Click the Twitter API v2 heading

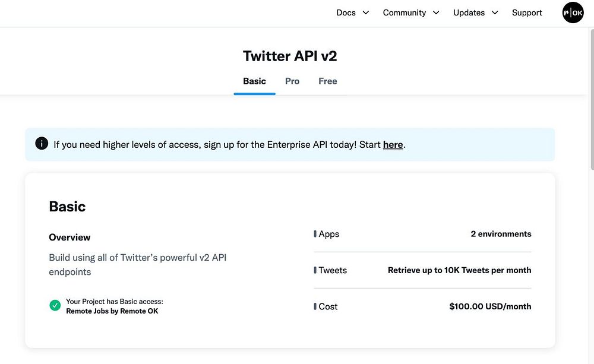(x=290, y=56)
